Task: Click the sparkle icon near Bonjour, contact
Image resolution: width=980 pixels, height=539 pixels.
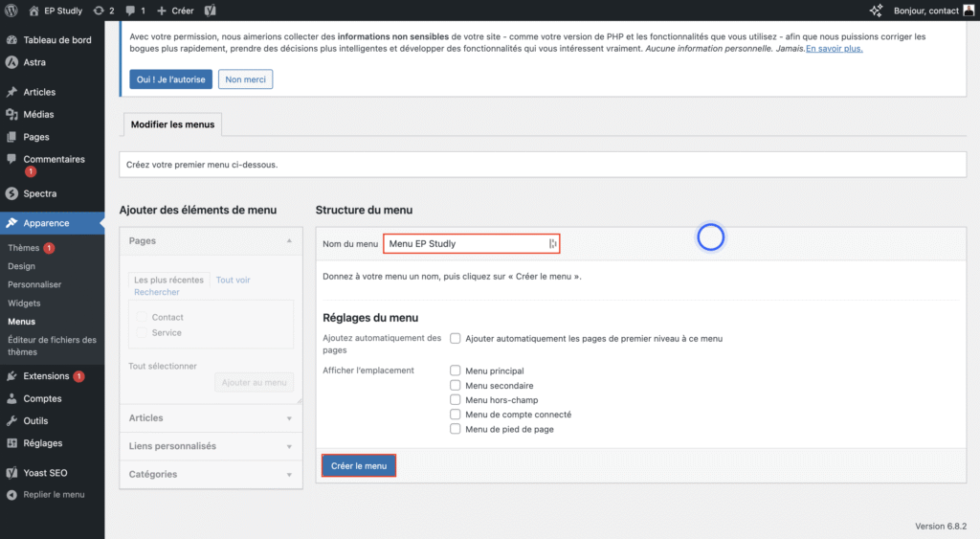Action: 876,11
